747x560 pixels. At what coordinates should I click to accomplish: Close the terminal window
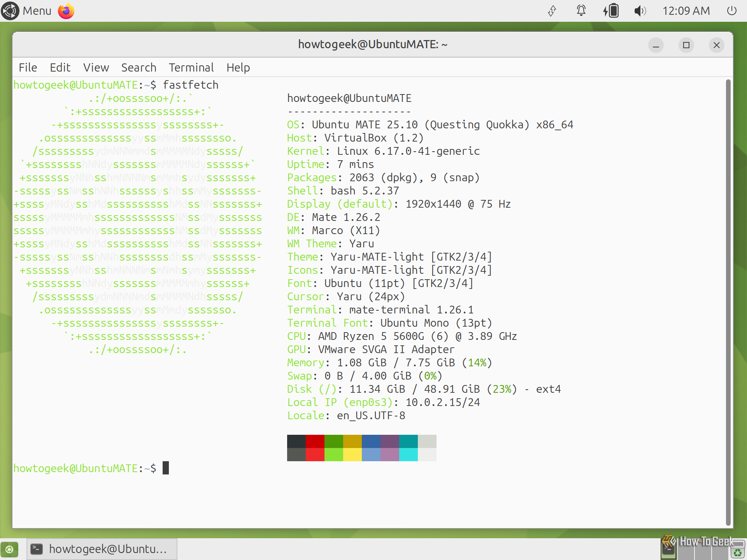(x=717, y=45)
